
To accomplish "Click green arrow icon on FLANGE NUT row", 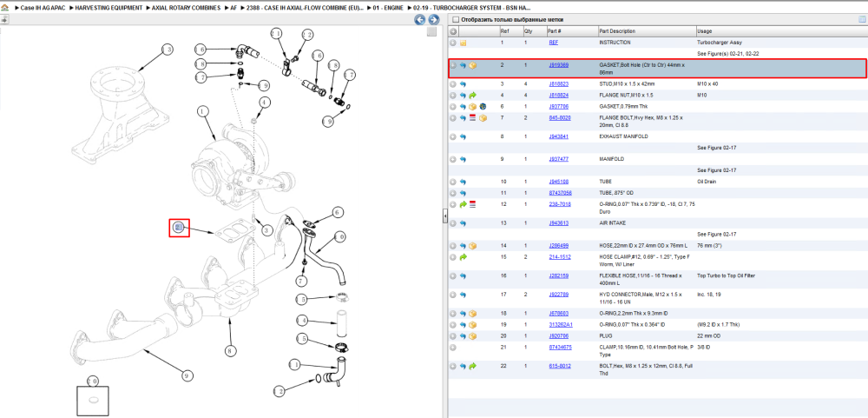I will coord(472,96).
